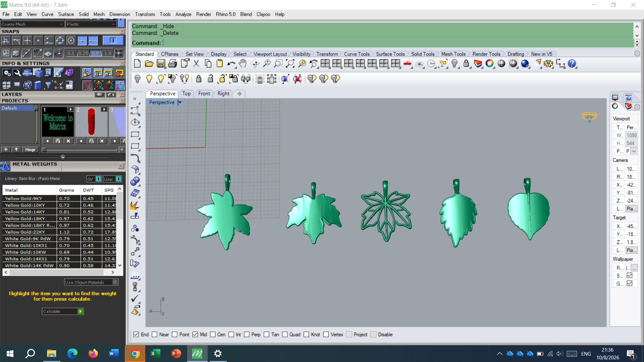The image size is (644, 362).
Task: Enable the Near object snap
Action: [x=155, y=335]
